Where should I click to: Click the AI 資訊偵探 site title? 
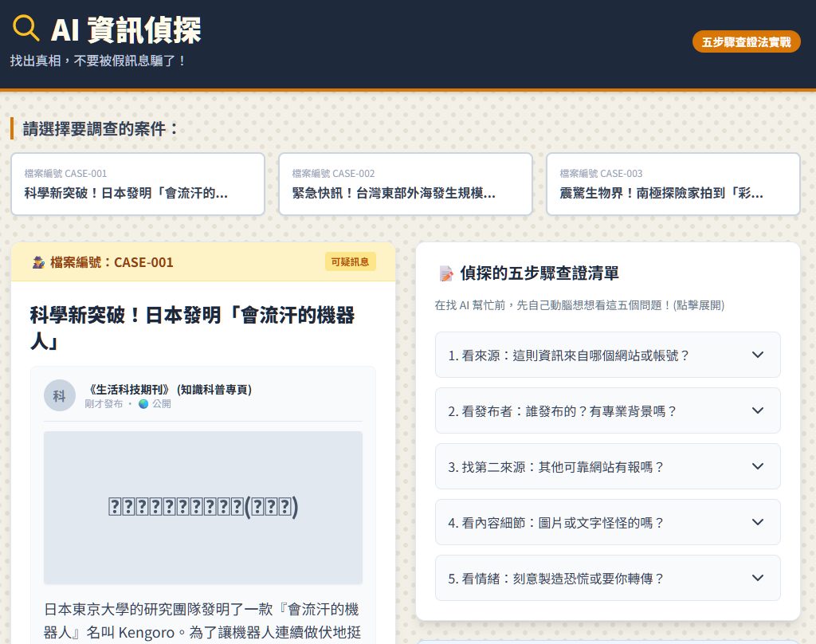[126, 30]
